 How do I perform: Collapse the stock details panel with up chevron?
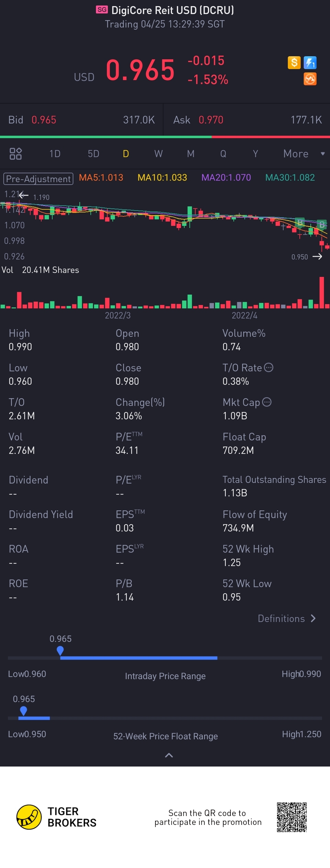(169, 756)
